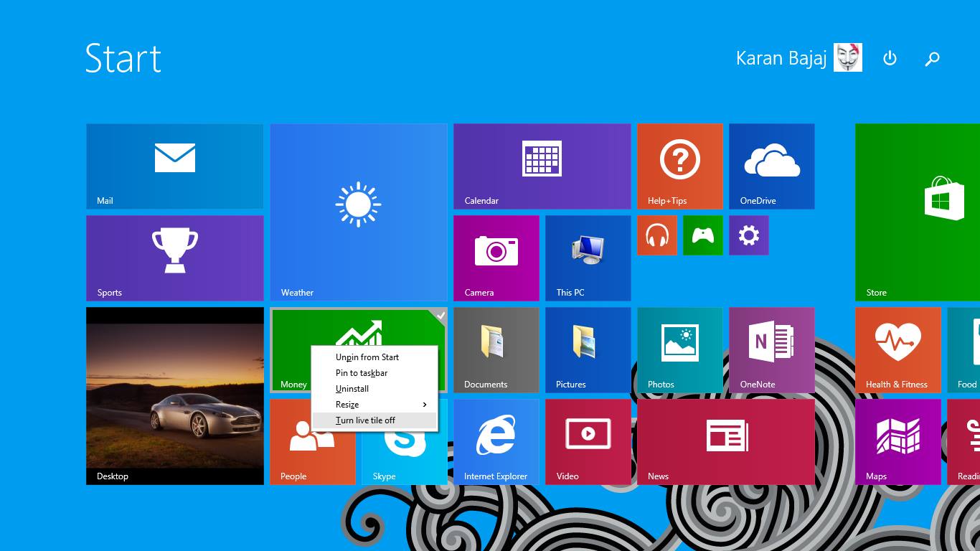Select Uninstall in context menu
The image size is (980, 551).
374,389
